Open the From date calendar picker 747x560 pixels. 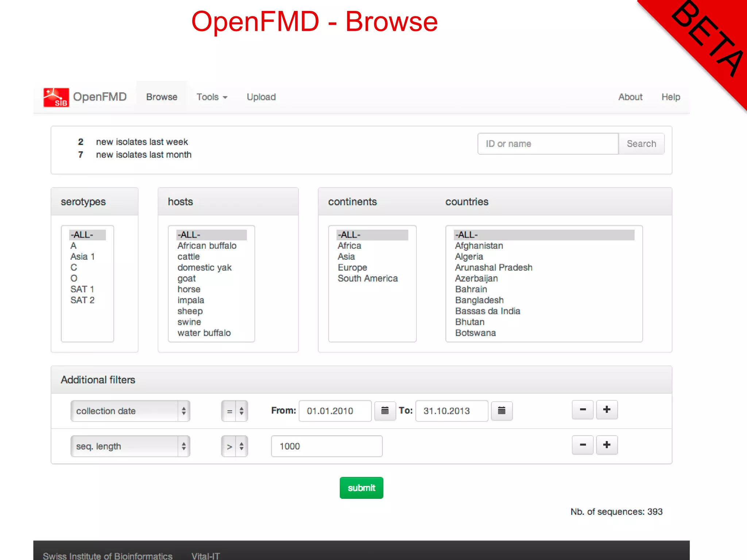click(385, 411)
